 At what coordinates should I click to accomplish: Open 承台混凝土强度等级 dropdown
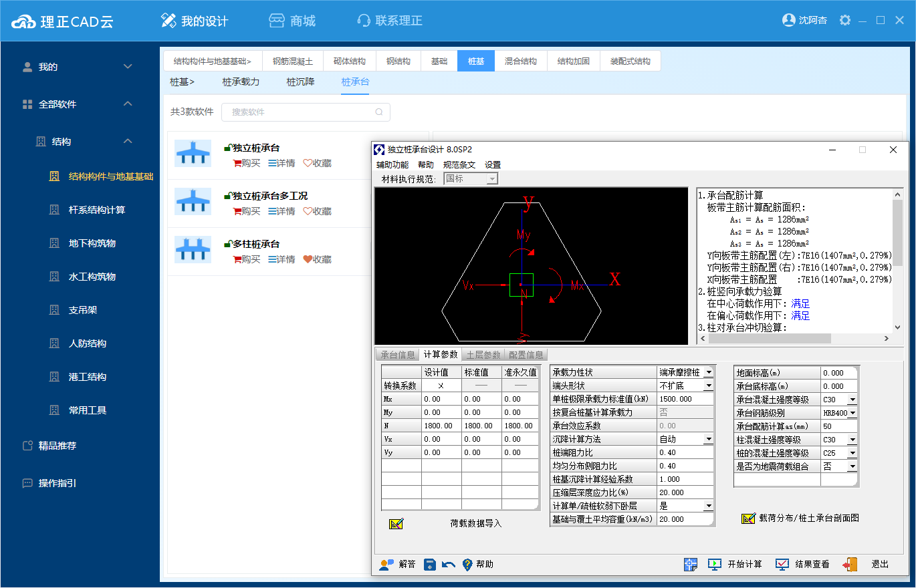(852, 400)
